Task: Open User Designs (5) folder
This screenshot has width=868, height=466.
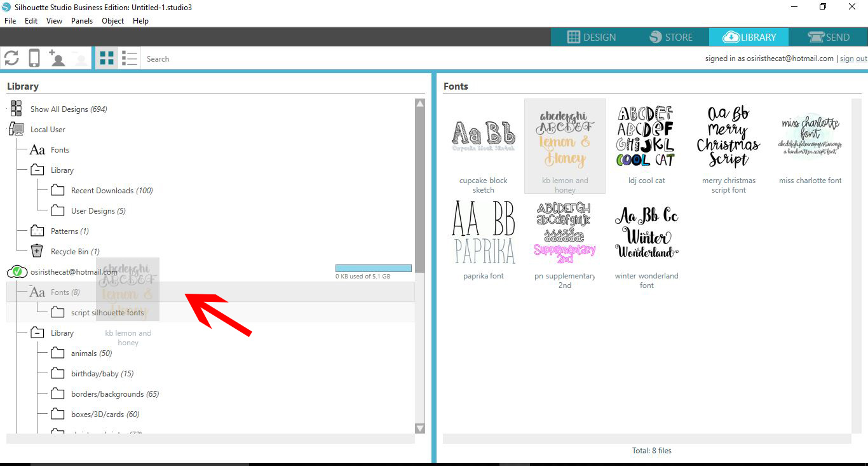Action: [x=98, y=211]
